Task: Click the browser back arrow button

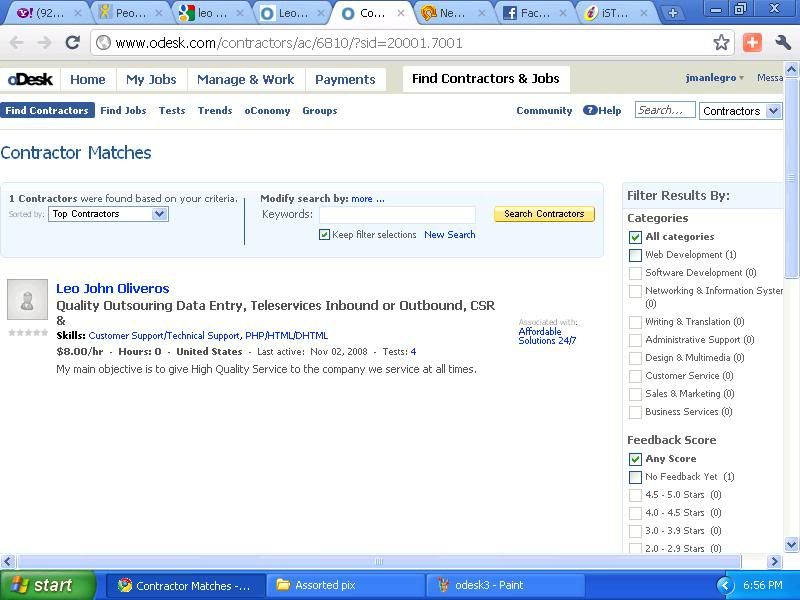Action: point(17,43)
